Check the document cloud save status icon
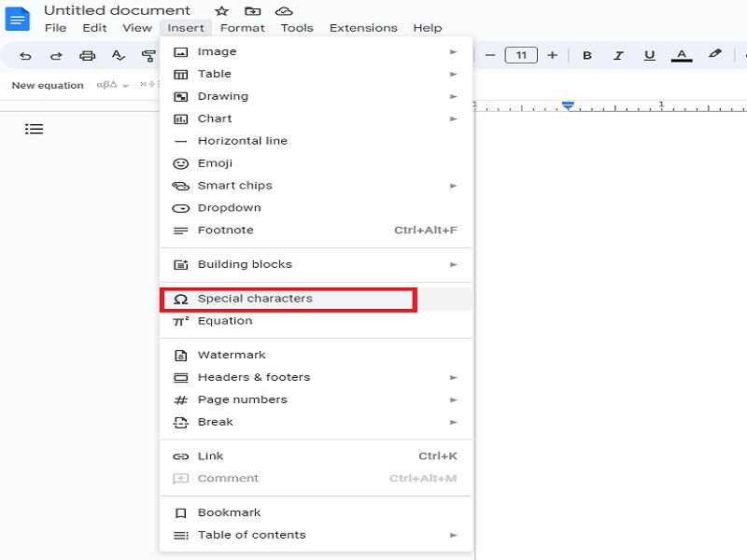The width and height of the screenshot is (747, 560). pyautogui.click(x=283, y=10)
